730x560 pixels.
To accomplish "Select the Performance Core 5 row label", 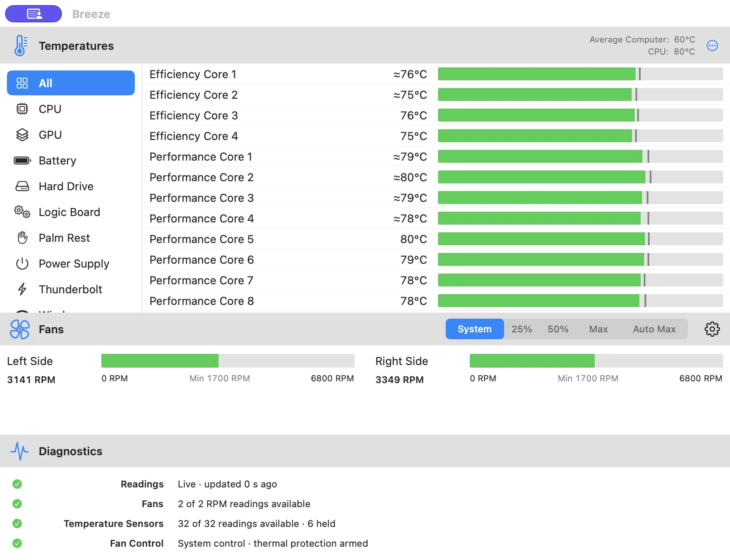I will [x=201, y=239].
